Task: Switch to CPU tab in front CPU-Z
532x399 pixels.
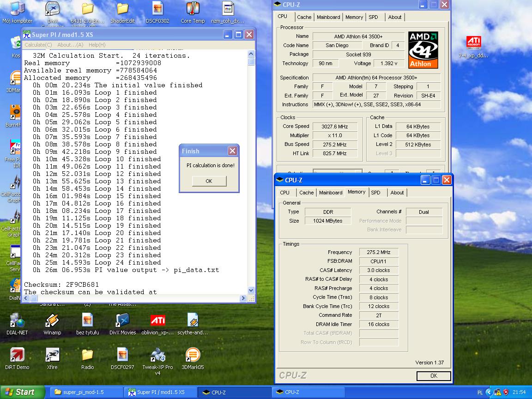Action: click(284, 193)
